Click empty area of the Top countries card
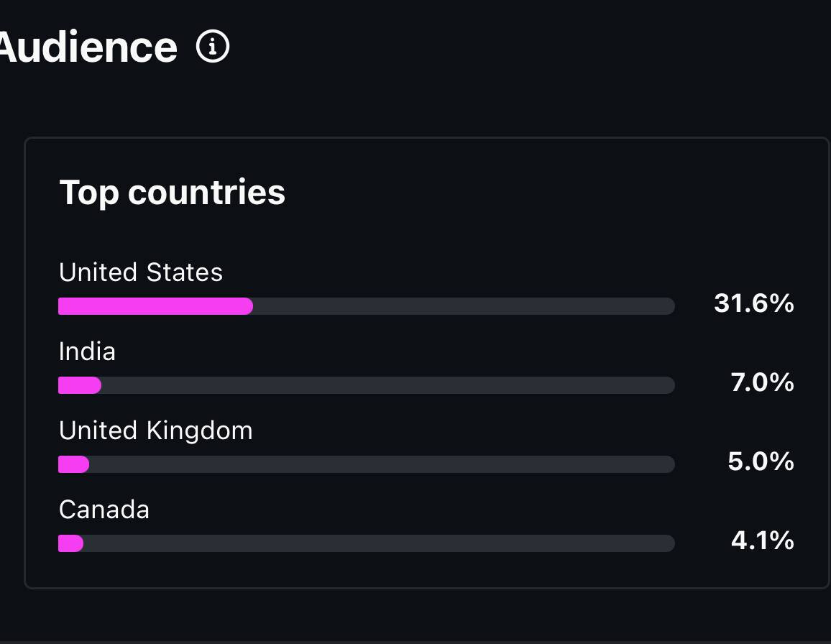Image resolution: width=831 pixels, height=644 pixels. (530, 201)
